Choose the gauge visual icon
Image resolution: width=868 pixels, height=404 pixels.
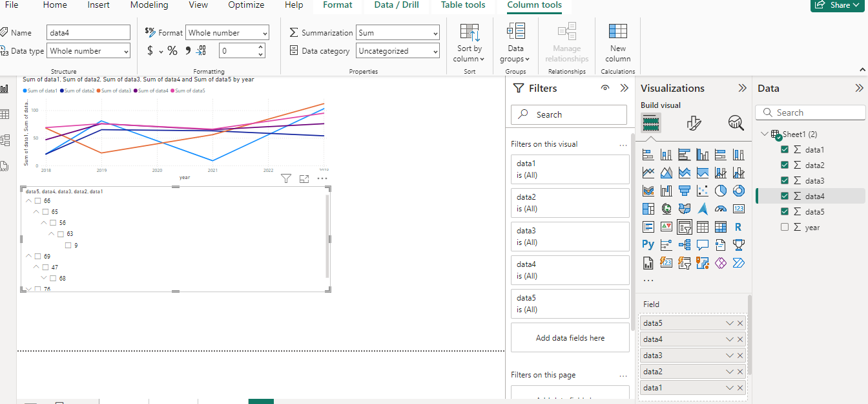click(721, 209)
